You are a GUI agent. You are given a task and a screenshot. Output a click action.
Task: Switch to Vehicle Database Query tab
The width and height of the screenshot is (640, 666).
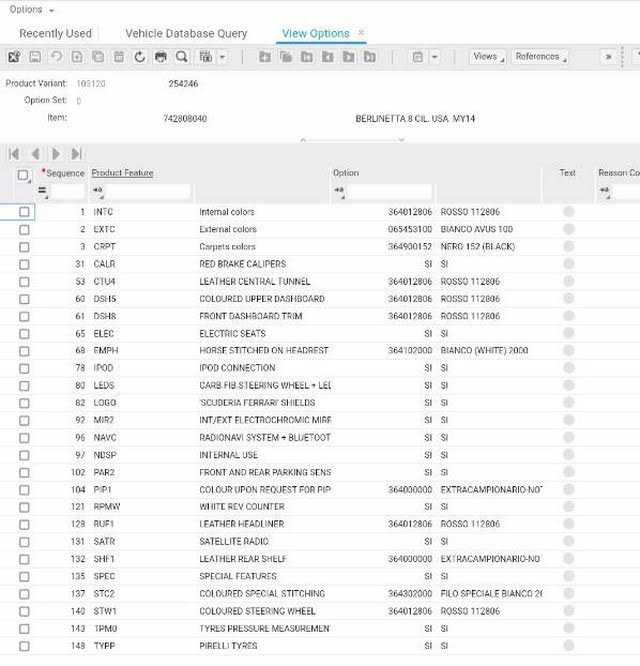click(x=186, y=33)
